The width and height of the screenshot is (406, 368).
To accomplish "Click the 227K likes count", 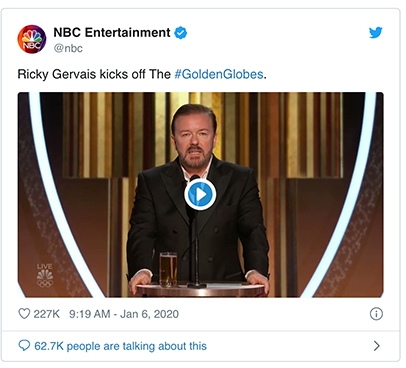I will pos(46,314).
